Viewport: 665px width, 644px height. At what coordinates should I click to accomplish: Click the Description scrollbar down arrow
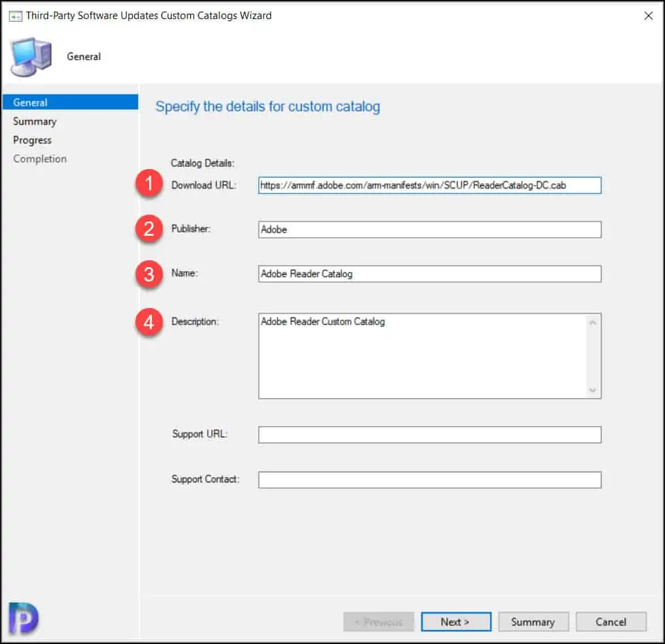click(593, 390)
